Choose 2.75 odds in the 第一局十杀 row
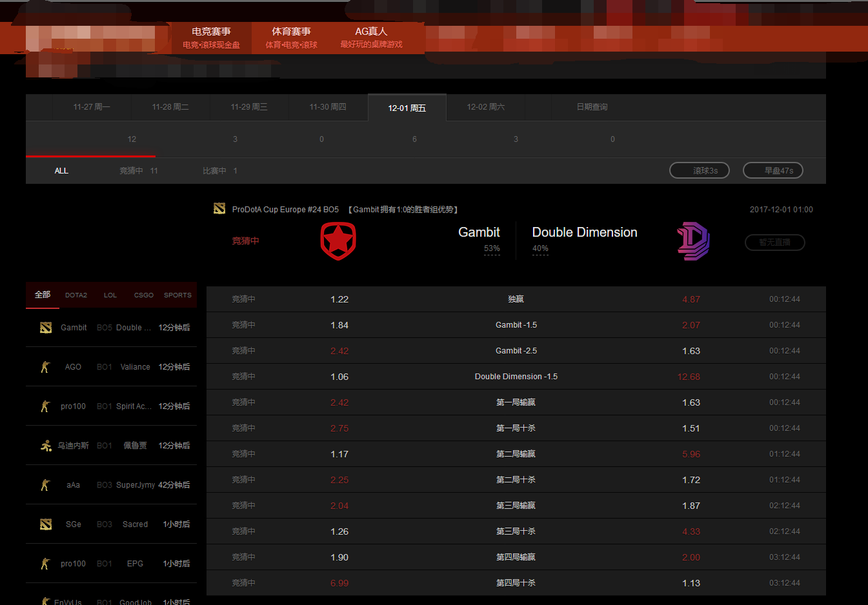 (x=339, y=428)
